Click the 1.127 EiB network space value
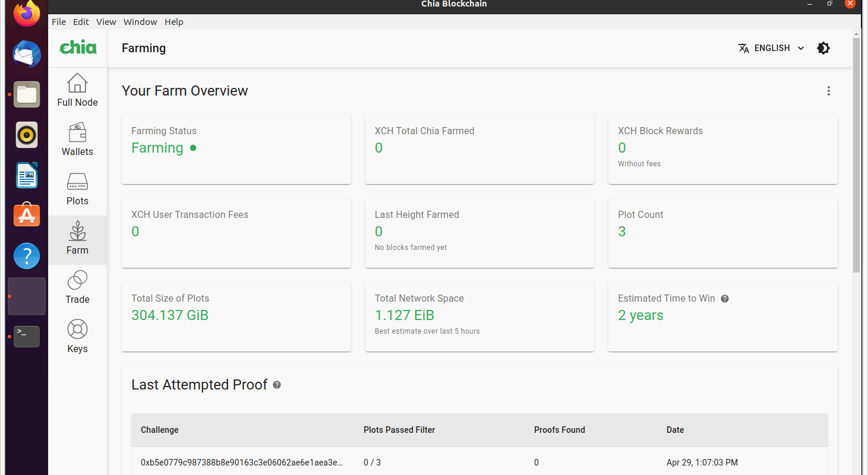Image resolution: width=868 pixels, height=475 pixels. [405, 315]
